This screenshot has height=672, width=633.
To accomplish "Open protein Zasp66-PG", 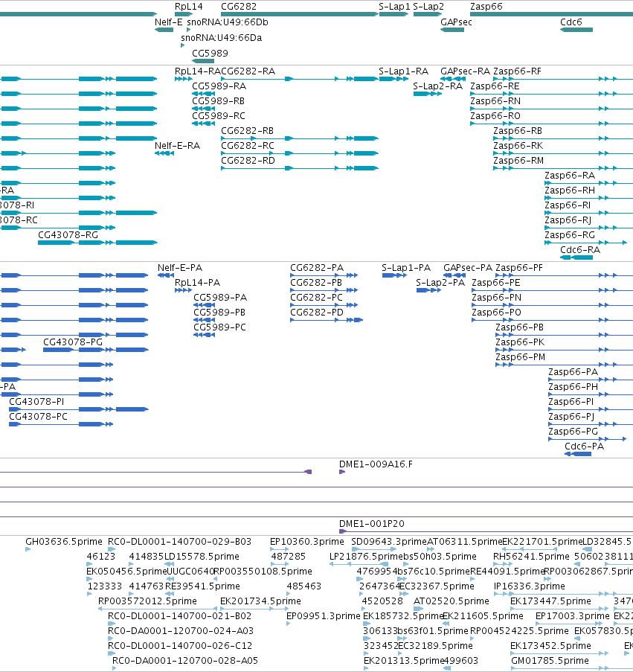I will coord(573,432).
